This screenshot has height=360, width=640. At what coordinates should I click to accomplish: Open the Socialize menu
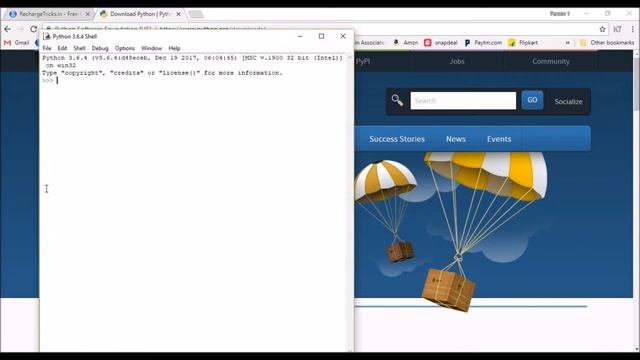point(568,102)
